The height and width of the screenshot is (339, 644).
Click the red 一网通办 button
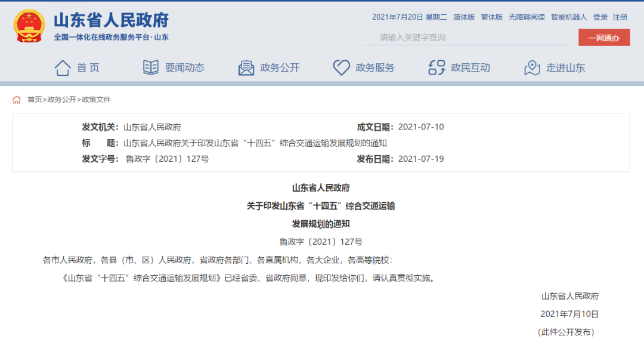(604, 38)
